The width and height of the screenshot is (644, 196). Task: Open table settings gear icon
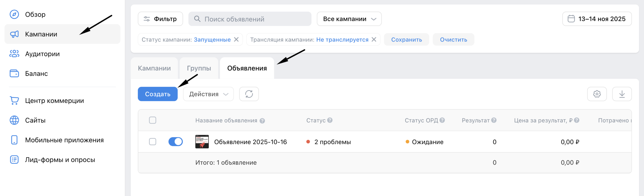pos(597,94)
